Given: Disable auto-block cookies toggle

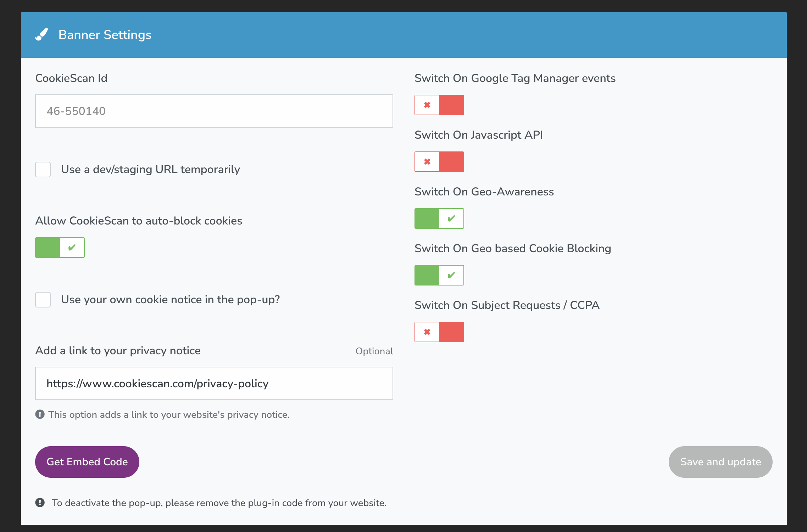Looking at the screenshot, I should 60,248.
